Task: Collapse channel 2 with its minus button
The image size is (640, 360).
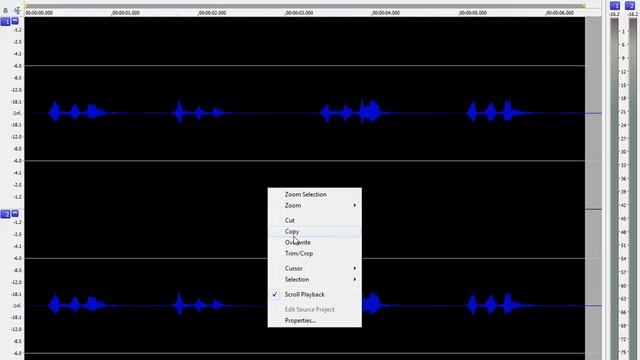Action: coord(15,213)
